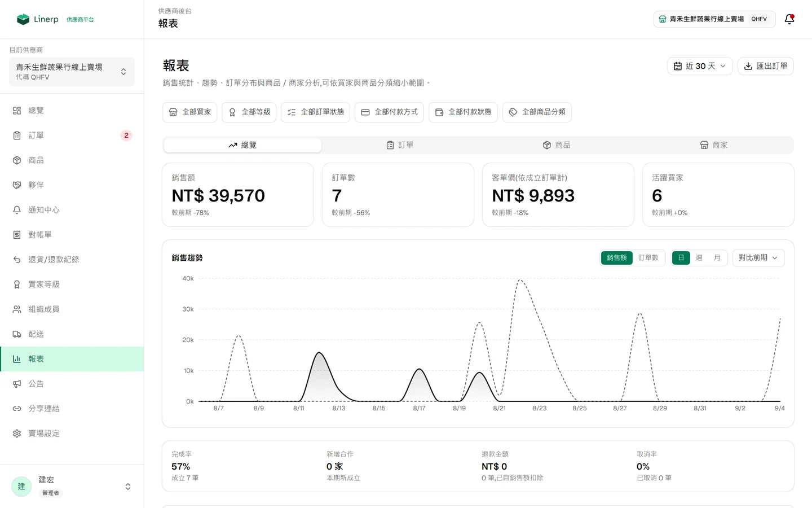Set chart granularity to 日
Screen dimensions: 812x508
click(681, 258)
